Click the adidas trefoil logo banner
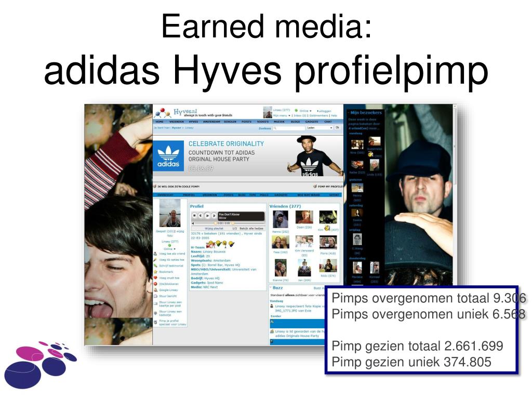Screen dimensions: 532x399 click(x=168, y=156)
